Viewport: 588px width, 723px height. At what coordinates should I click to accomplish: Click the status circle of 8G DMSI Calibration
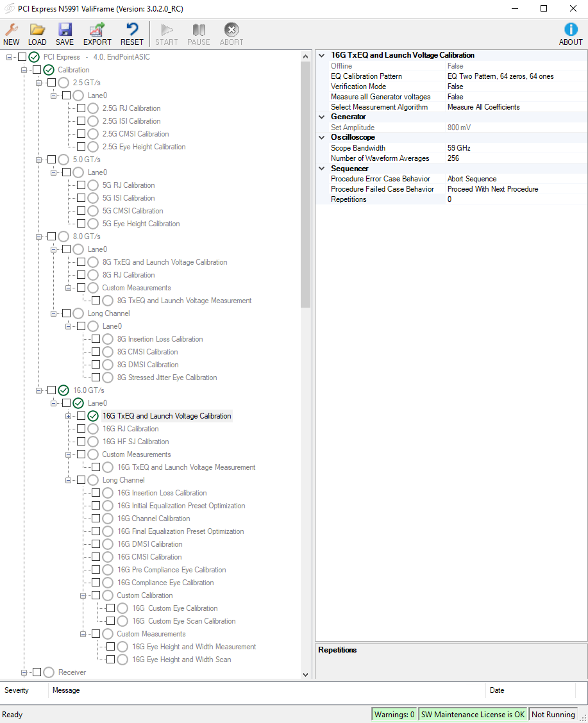(x=108, y=365)
